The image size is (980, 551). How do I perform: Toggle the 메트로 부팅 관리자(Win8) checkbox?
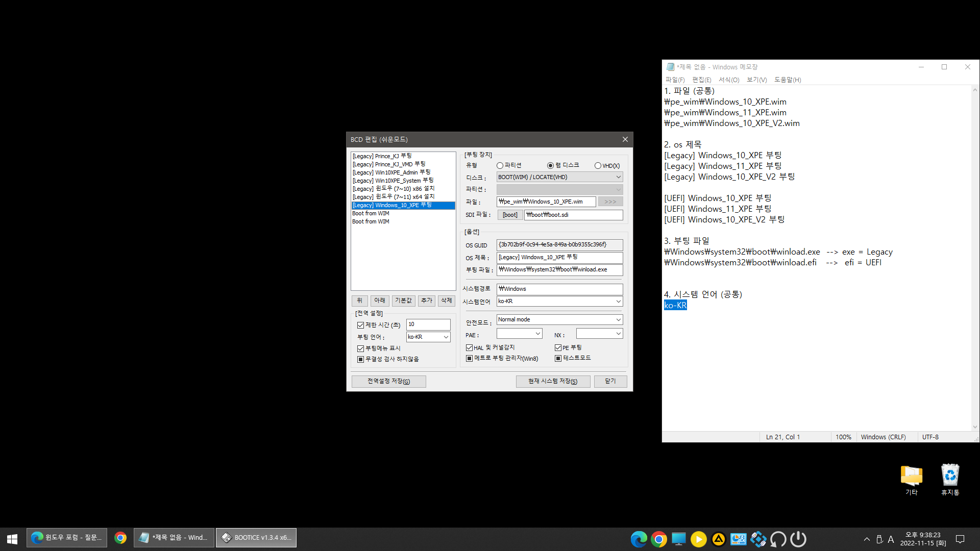(470, 358)
